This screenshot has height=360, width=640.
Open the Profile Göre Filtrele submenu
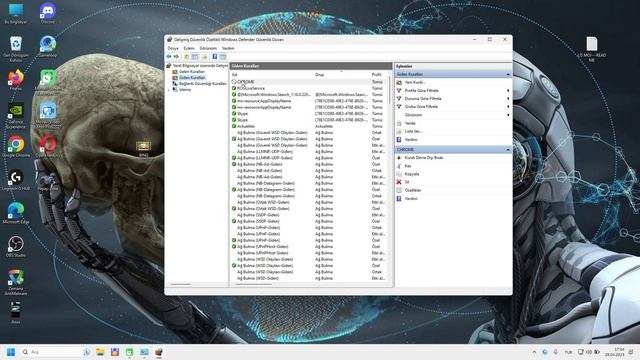click(x=453, y=91)
